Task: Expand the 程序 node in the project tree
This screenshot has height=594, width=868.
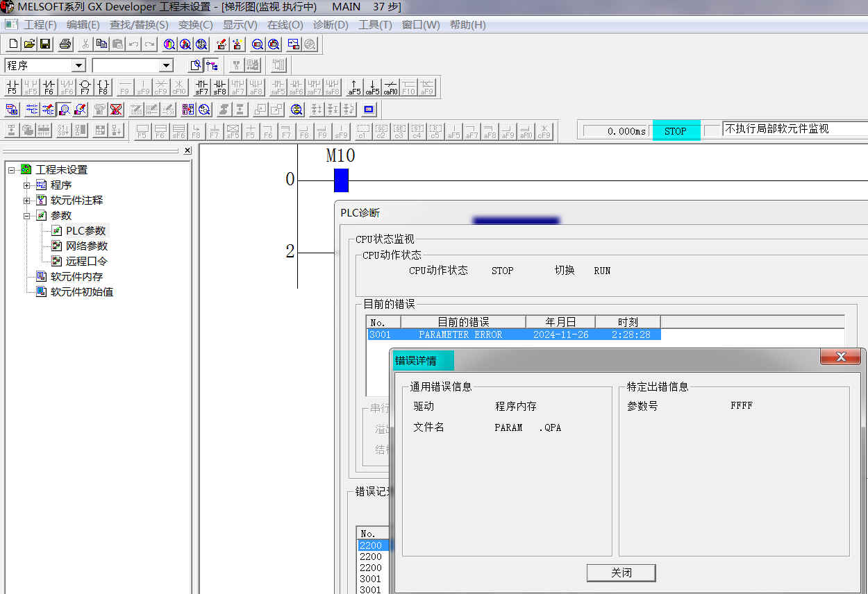Action: pyautogui.click(x=27, y=185)
